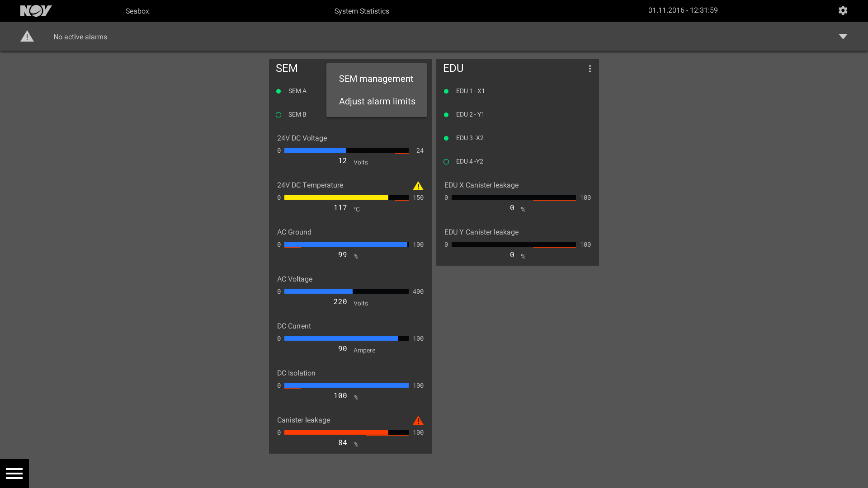This screenshot has width=868, height=488.
Task: Click the AC Ground label
Action: click(x=294, y=232)
